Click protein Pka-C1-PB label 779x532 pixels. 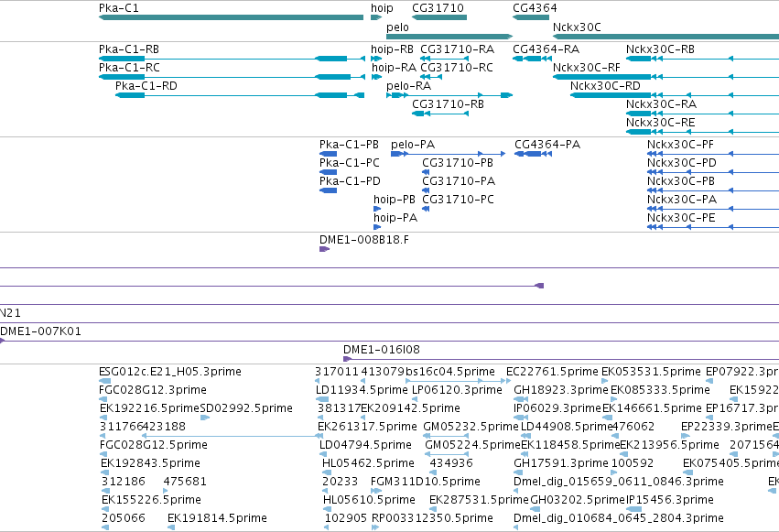(349, 145)
